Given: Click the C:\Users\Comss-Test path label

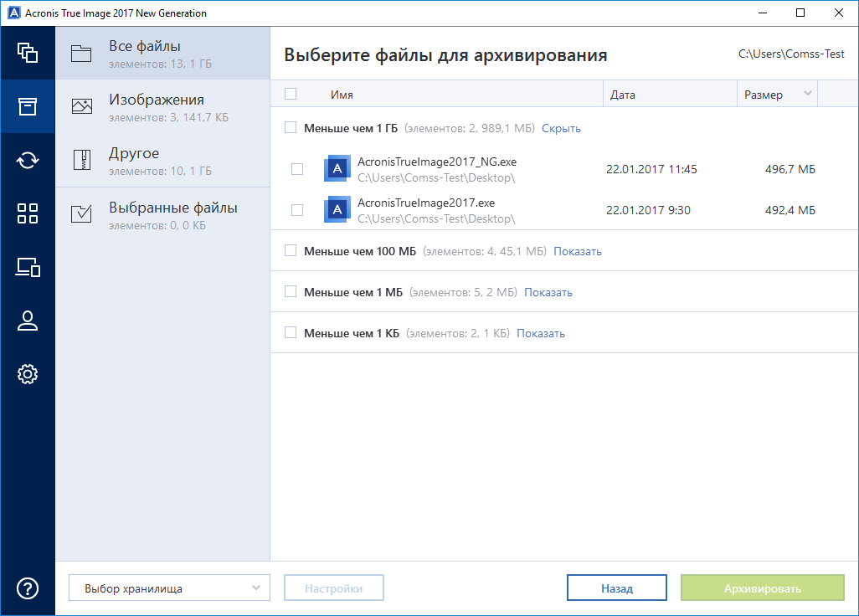Looking at the screenshot, I should (x=791, y=54).
